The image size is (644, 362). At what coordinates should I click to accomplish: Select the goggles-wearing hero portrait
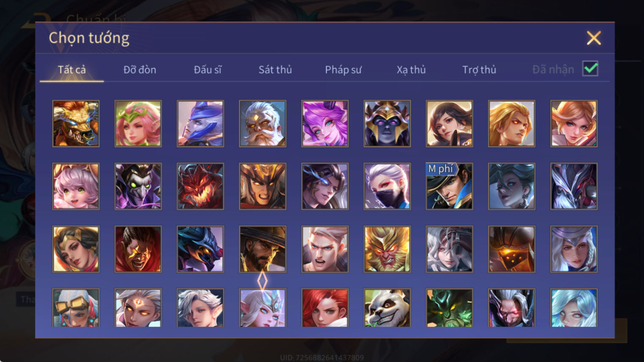(x=76, y=308)
